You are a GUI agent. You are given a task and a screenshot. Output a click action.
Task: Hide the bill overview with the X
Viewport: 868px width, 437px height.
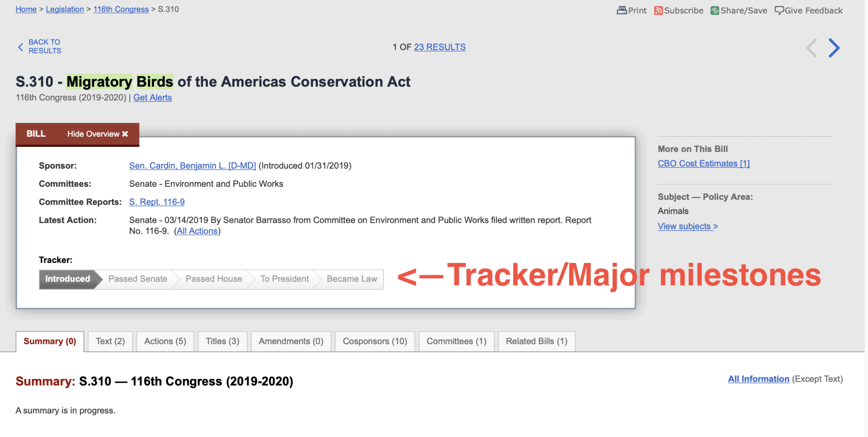click(125, 134)
